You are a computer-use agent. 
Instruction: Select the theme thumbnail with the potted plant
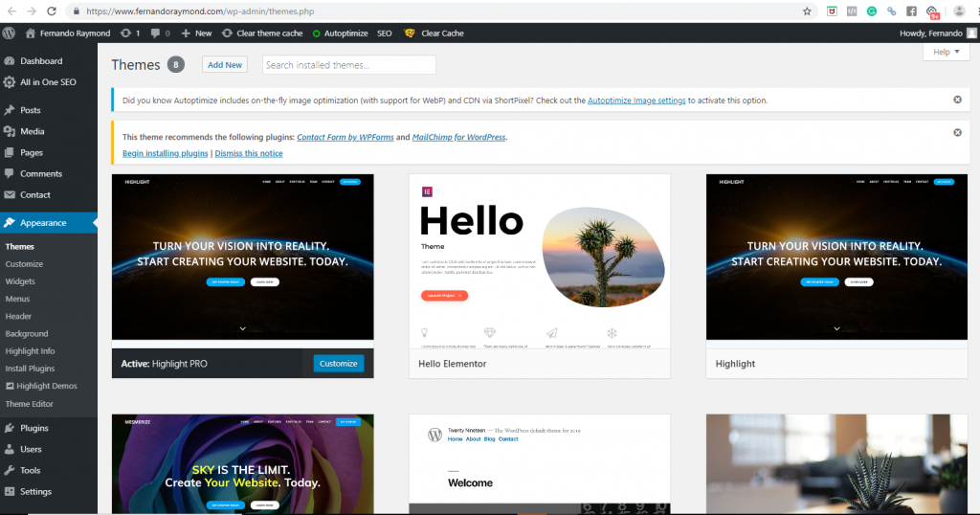tap(836, 463)
